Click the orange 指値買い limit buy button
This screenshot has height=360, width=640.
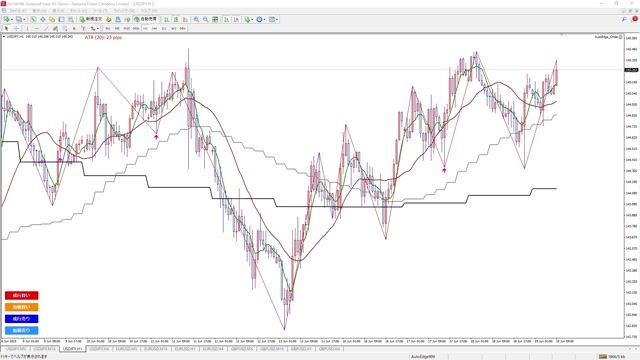point(21,307)
